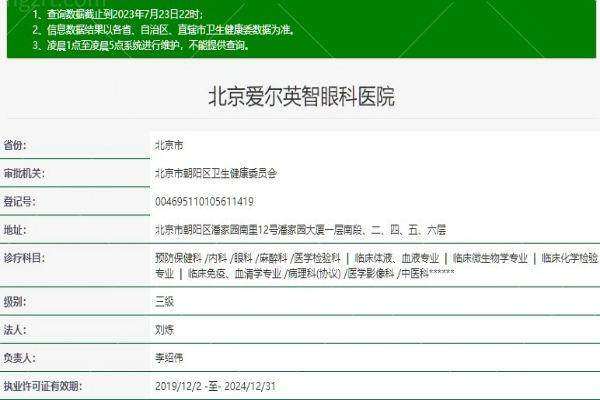This screenshot has width=600, height=400.
Task: Select notice line 3 about 凌晨1点至凌晨5点系统维护
Action: pos(141,45)
